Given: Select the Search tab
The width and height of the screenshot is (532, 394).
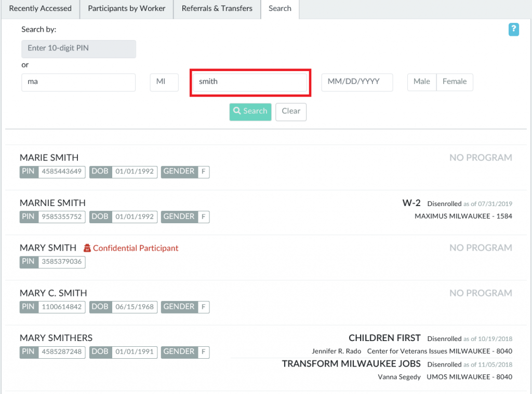Looking at the screenshot, I should [280, 9].
